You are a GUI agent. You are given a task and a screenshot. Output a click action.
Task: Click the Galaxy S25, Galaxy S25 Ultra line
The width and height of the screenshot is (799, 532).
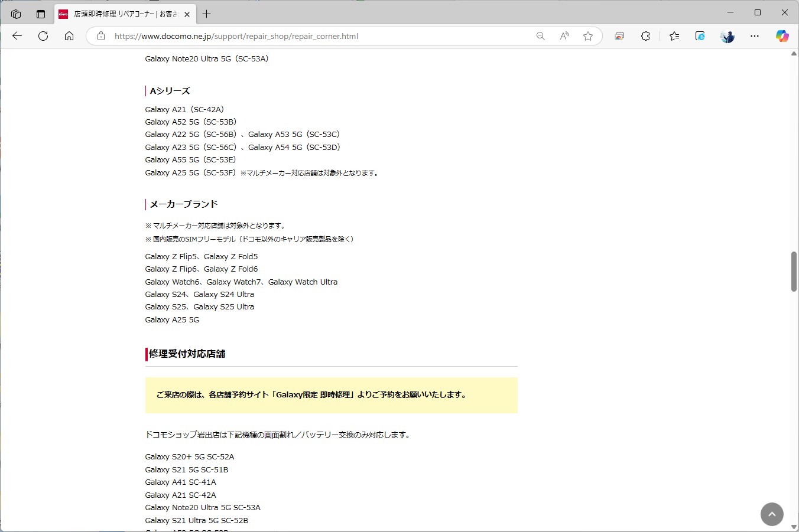click(200, 307)
